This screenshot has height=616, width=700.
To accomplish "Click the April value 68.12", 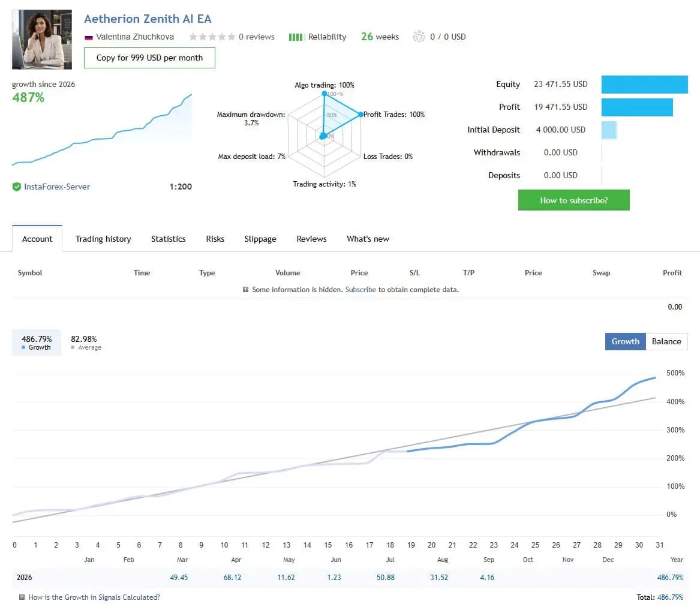I will 233,578.
